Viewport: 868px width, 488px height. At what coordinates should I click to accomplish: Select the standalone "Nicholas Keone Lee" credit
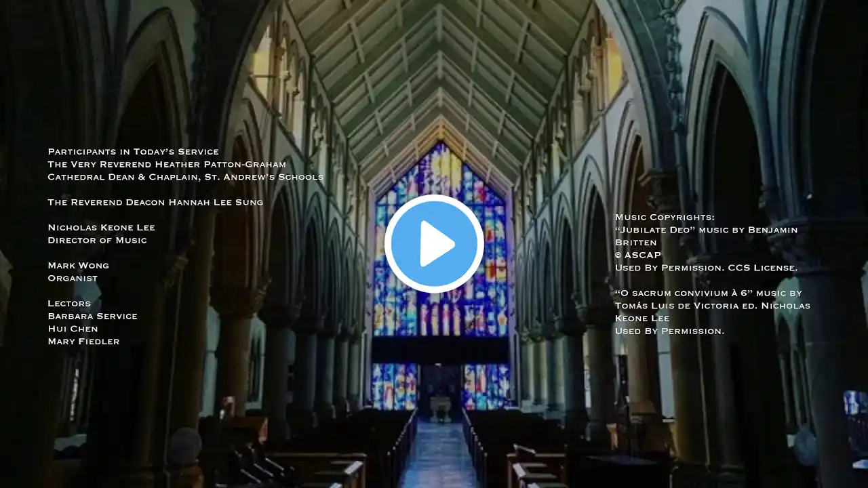(101, 228)
